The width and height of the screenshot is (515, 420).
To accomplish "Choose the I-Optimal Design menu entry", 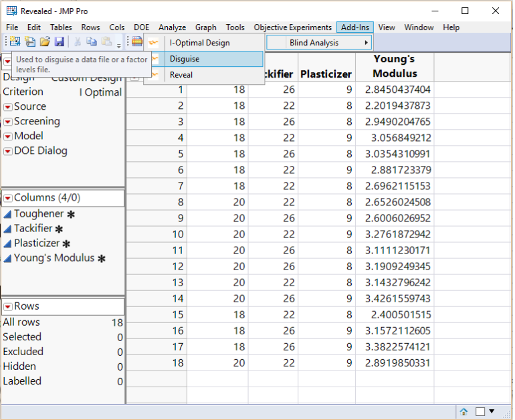I will pyautogui.click(x=204, y=43).
